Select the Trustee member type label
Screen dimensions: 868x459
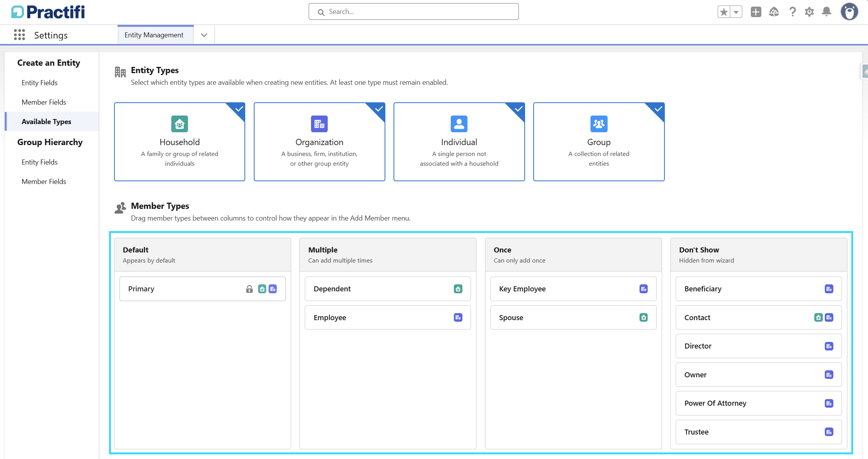[x=696, y=432]
